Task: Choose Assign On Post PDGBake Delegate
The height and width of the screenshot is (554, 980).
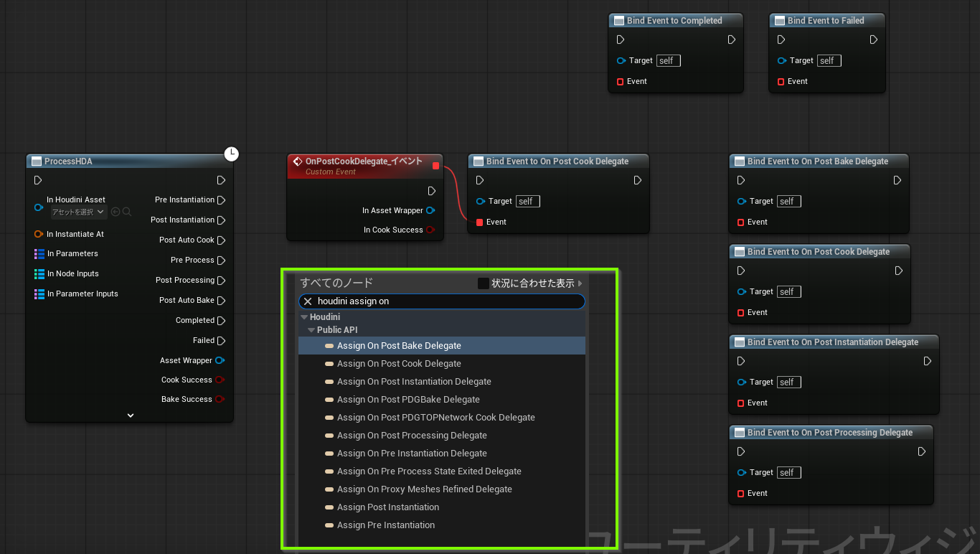Action: (x=442, y=400)
